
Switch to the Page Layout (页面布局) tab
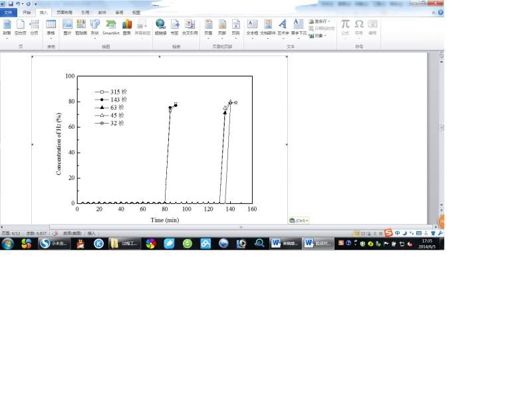[x=65, y=13]
